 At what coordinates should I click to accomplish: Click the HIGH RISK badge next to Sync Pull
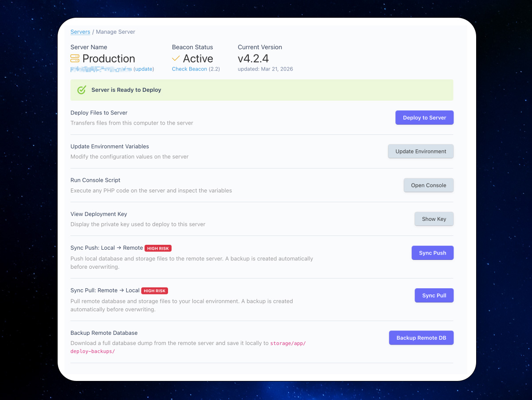tap(155, 291)
